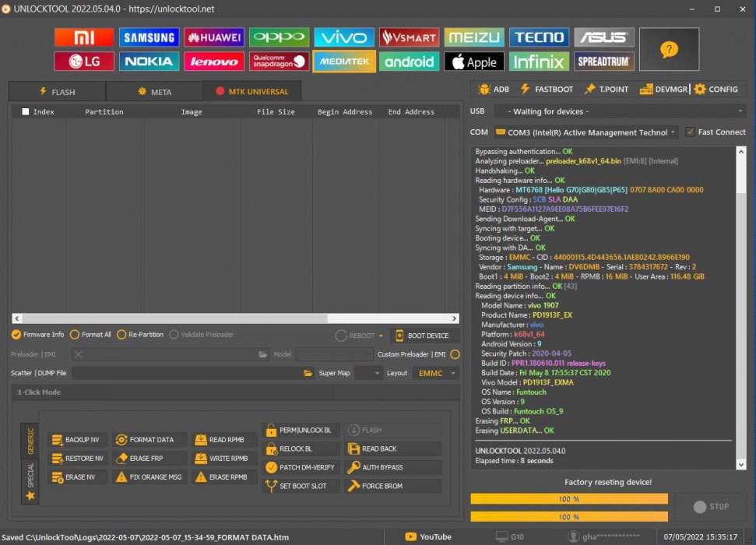Screen dimensions: 756x545
Task: Select the Huawei brand tile
Action: (214, 37)
